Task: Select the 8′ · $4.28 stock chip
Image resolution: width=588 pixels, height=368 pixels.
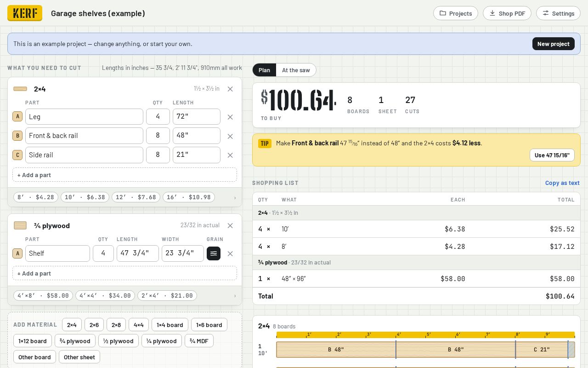Action: (36, 197)
